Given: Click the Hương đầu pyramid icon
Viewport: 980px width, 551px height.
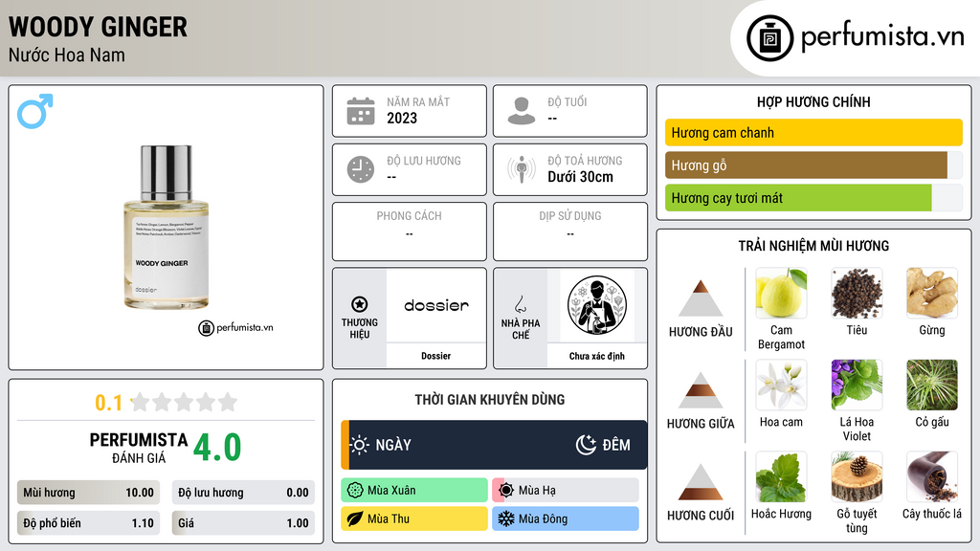Looking at the screenshot, I should pyautogui.click(x=701, y=298).
